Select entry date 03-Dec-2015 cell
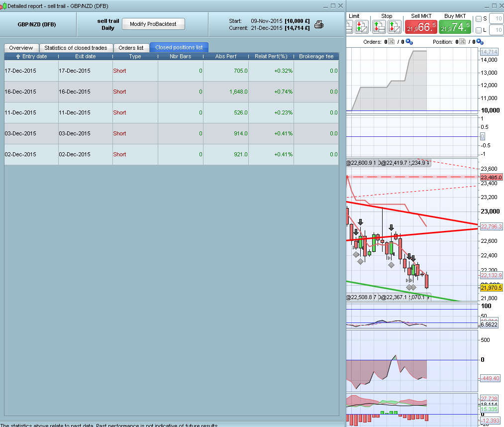 (31, 133)
